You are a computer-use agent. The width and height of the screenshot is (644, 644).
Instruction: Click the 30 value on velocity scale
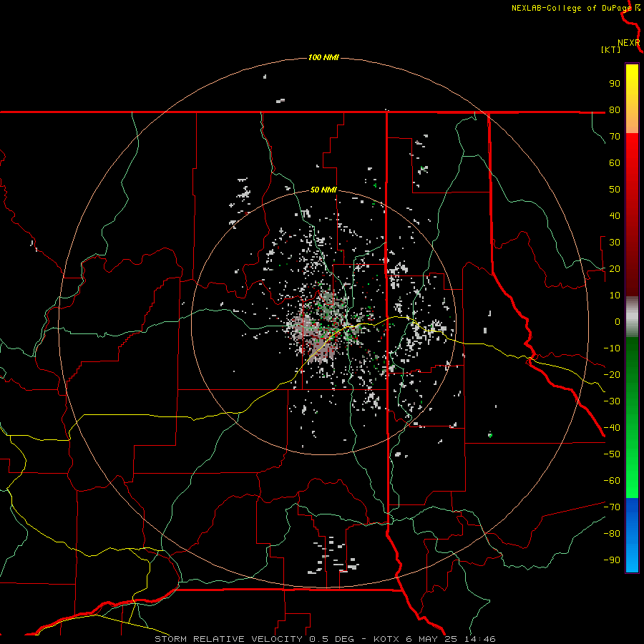click(615, 243)
